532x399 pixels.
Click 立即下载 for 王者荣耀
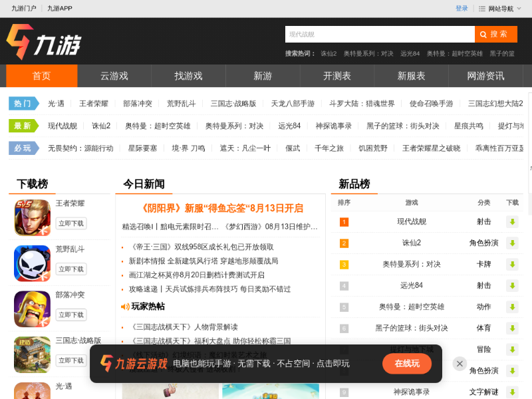[71, 223]
